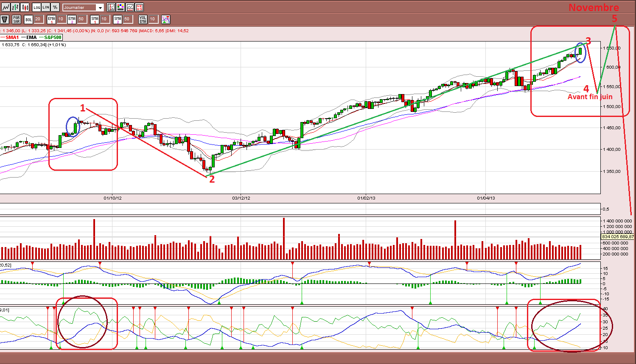The width and height of the screenshot is (636, 364).
Task: Toggle the BOL Bollinger bands indicator
Action: coord(28,19)
